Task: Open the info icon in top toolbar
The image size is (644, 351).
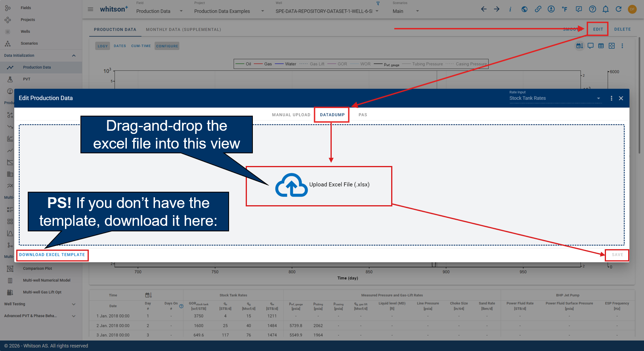Action: click(x=510, y=9)
